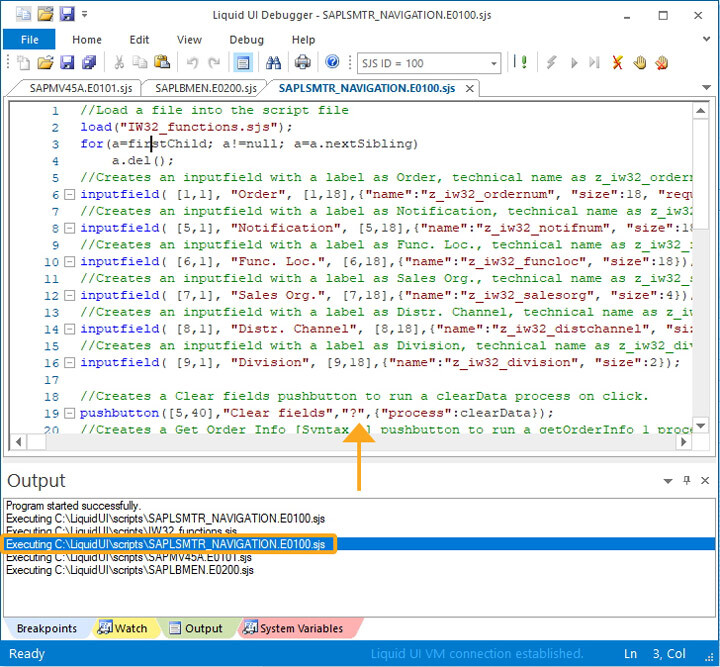
Task: Open the View menu
Action: point(189,39)
